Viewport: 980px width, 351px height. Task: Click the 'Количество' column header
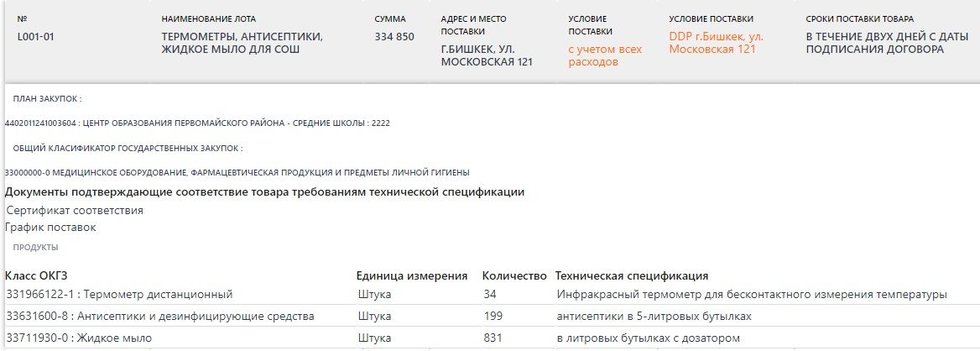pos(514,276)
